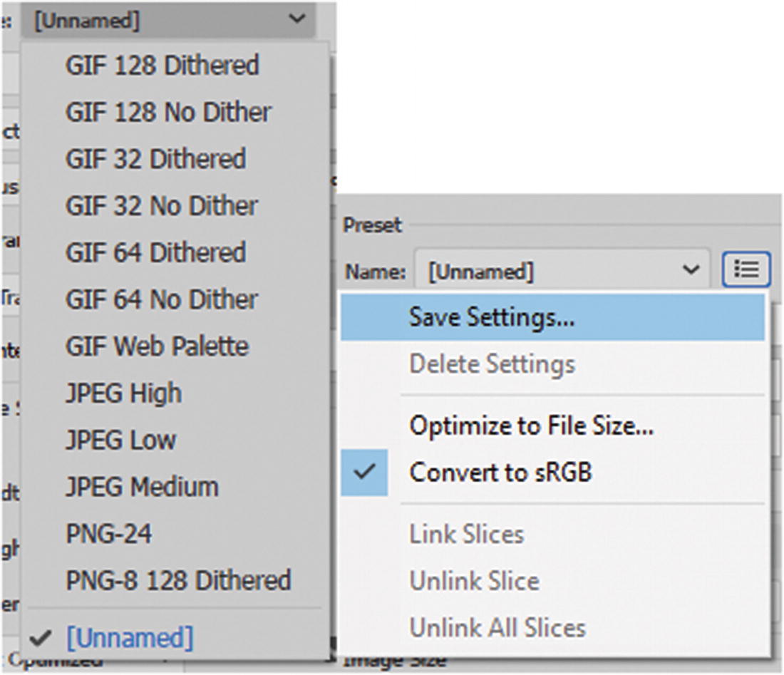Choose Save Settings from the menu
Screen dimensions: 784x675
(x=492, y=317)
